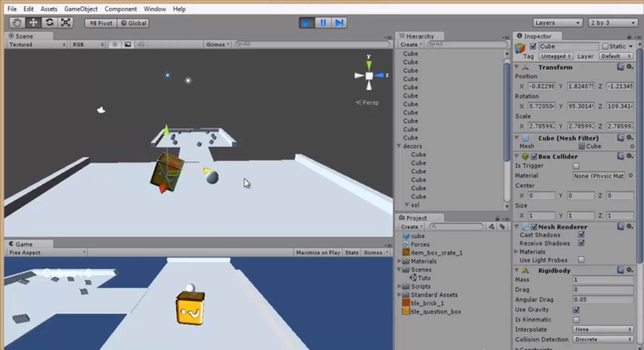The width and height of the screenshot is (644, 350).
Task: Show game Stats overlay
Action: (352, 253)
